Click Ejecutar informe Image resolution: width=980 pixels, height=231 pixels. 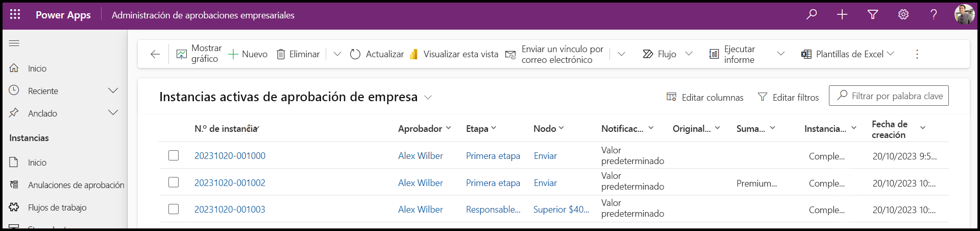point(732,54)
